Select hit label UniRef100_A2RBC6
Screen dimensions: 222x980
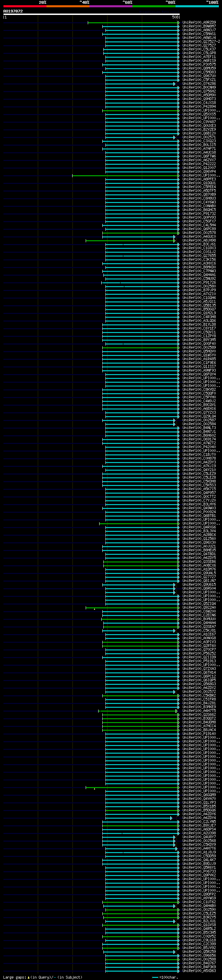[199, 535]
